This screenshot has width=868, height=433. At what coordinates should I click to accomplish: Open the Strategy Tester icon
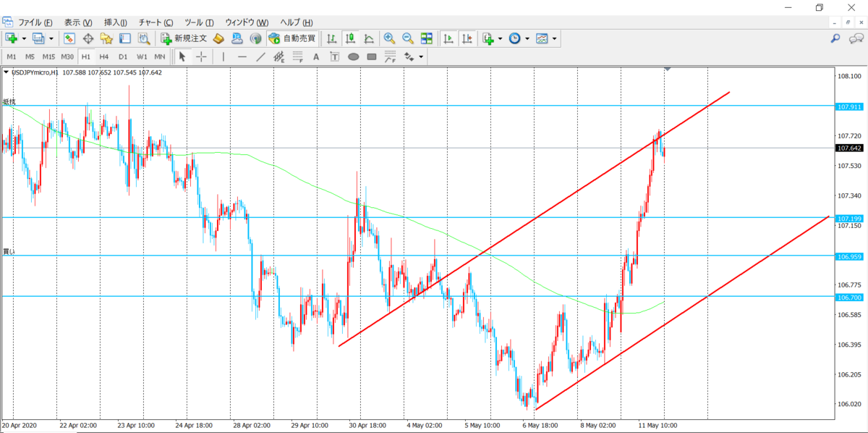(x=143, y=38)
